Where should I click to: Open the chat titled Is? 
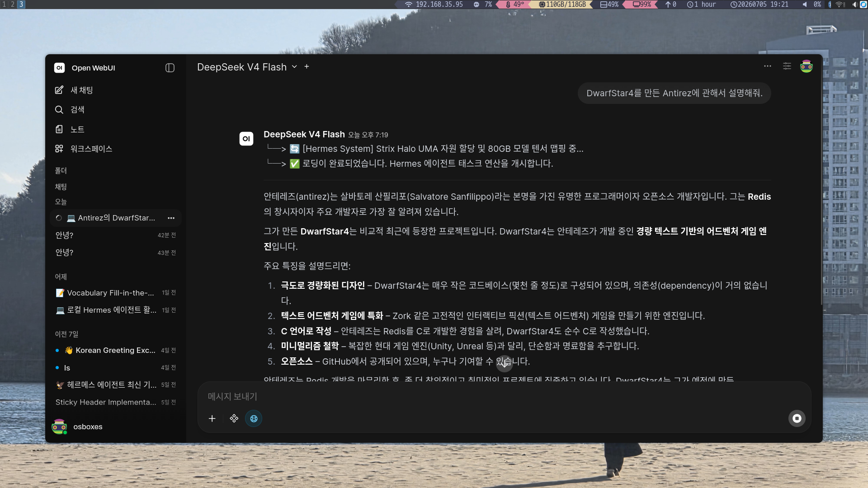[x=116, y=368]
